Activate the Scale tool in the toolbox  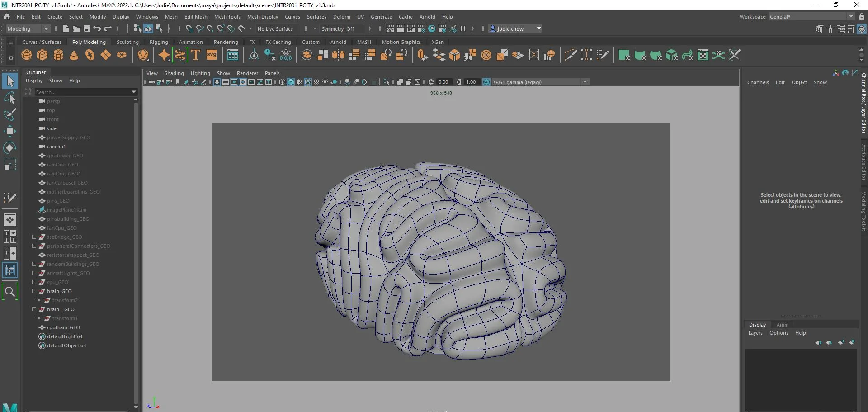pos(10,165)
